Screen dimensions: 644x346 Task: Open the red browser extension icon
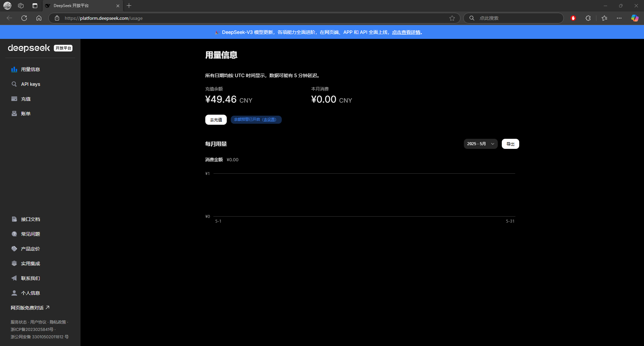[573, 18]
